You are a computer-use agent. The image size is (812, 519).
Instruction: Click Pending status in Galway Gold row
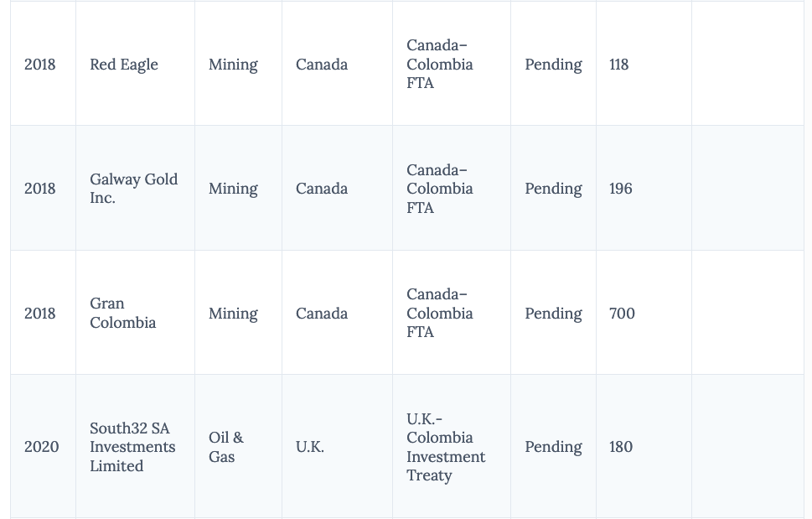(x=553, y=189)
